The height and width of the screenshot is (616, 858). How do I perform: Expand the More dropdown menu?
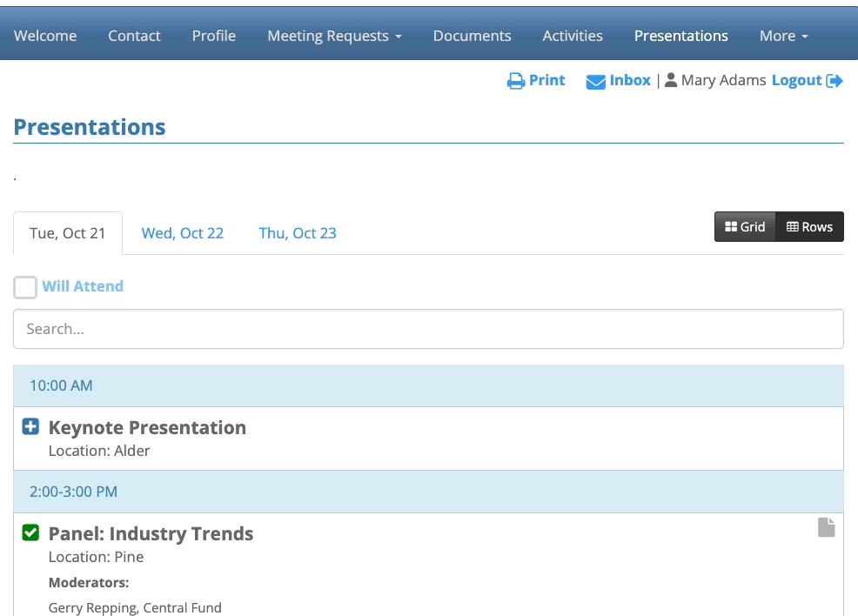[783, 36]
